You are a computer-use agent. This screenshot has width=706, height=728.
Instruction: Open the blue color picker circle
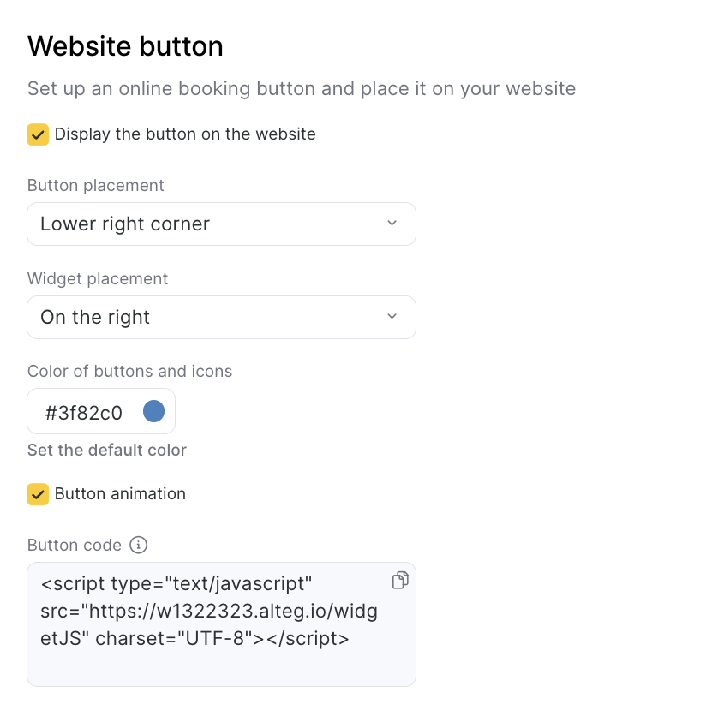point(153,412)
